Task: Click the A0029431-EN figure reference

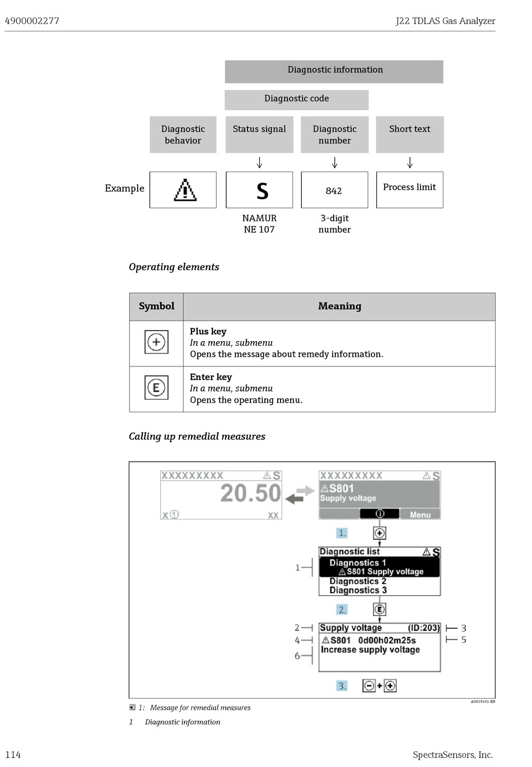Action: pyautogui.click(x=483, y=701)
